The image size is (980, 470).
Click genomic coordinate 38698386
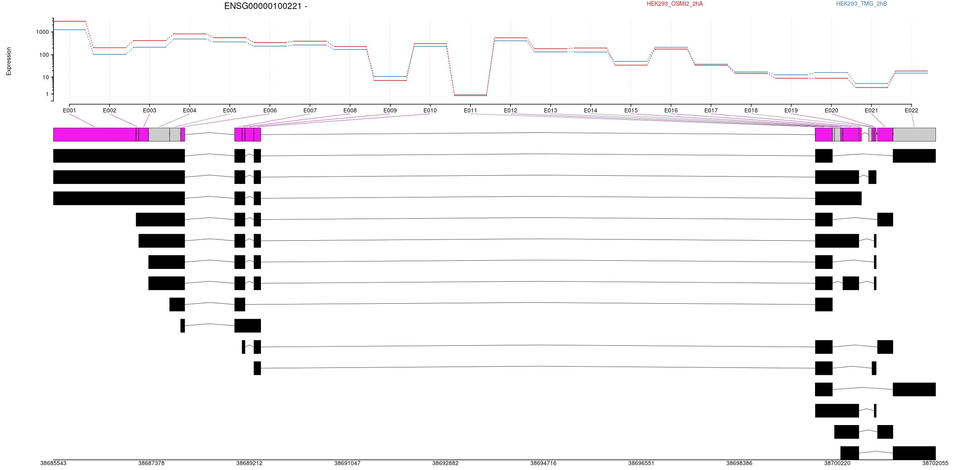pyautogui.click(x=739, y=463)
